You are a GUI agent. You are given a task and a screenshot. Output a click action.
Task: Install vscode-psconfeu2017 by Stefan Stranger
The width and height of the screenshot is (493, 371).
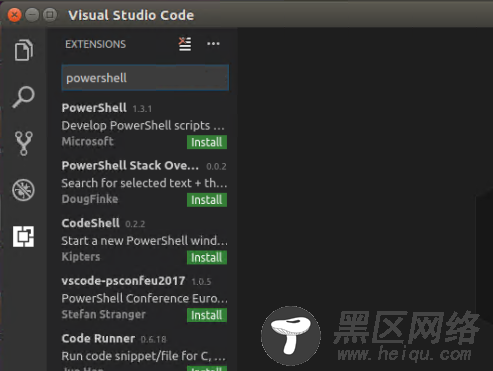207,315
